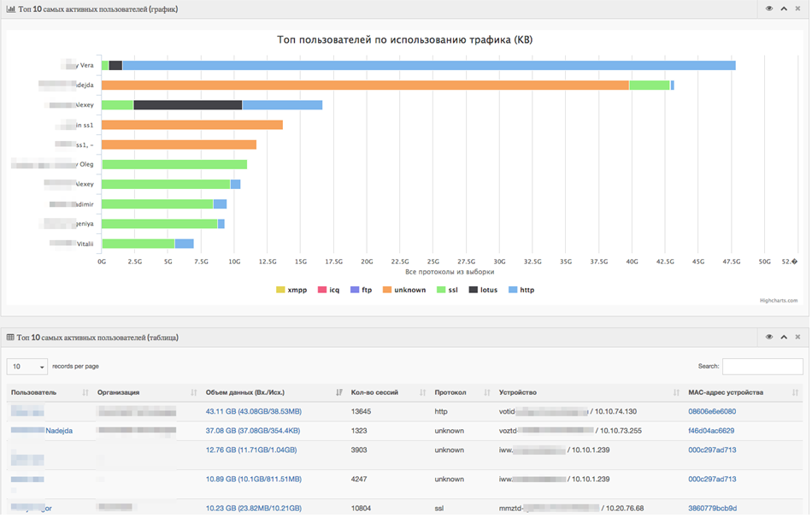Toggle ftp series in chart legend
Image resolution: width=812 pixels, height=518 pixels.
coord(362,290)
